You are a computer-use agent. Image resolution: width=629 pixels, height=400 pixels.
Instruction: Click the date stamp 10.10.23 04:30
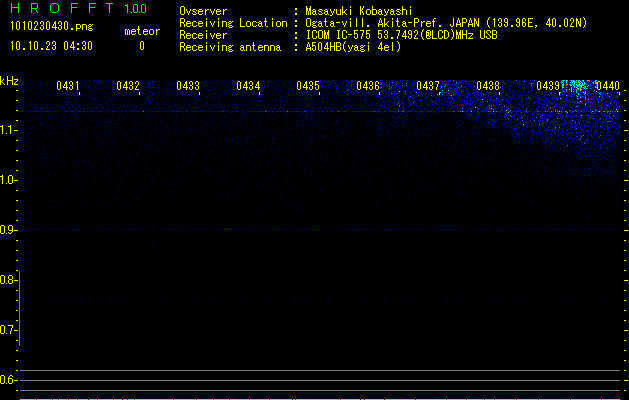51,46
